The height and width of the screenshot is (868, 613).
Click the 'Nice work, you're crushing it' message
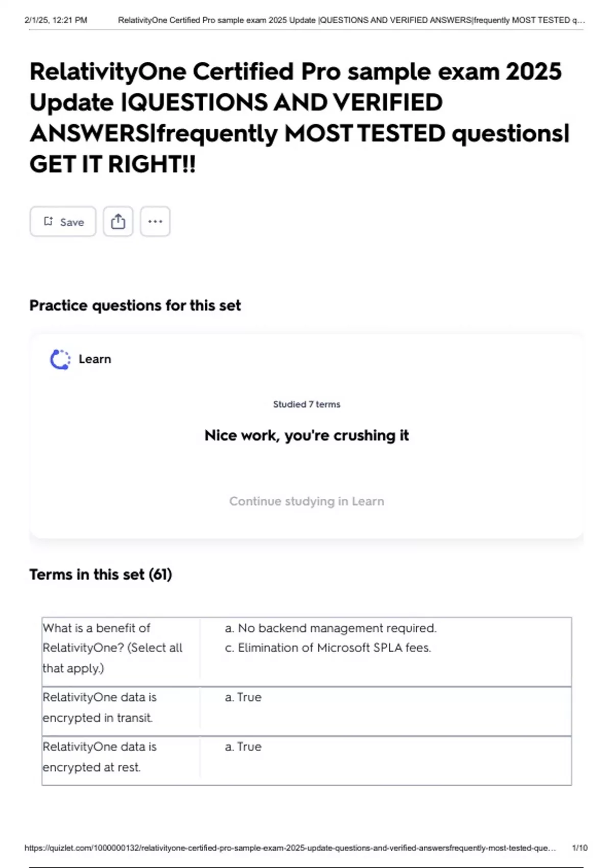(306, 436)
